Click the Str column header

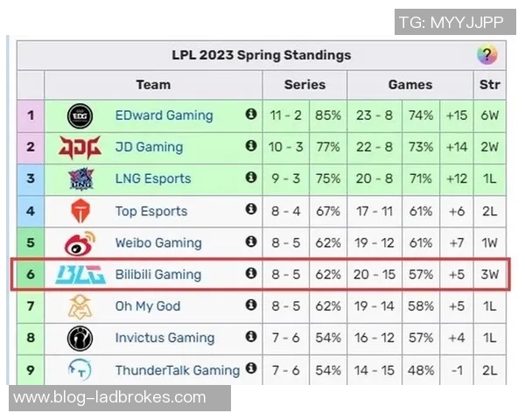coord(490,85)
